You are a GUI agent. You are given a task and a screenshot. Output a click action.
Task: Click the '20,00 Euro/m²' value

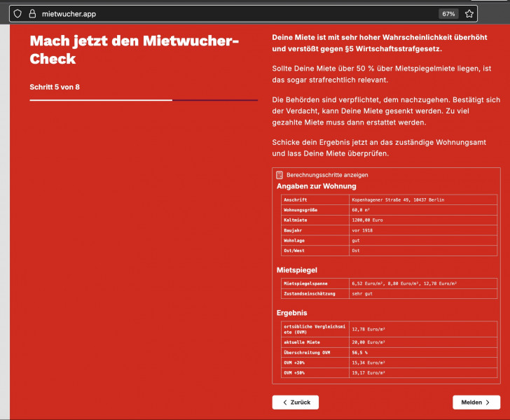tap(368, 342)
